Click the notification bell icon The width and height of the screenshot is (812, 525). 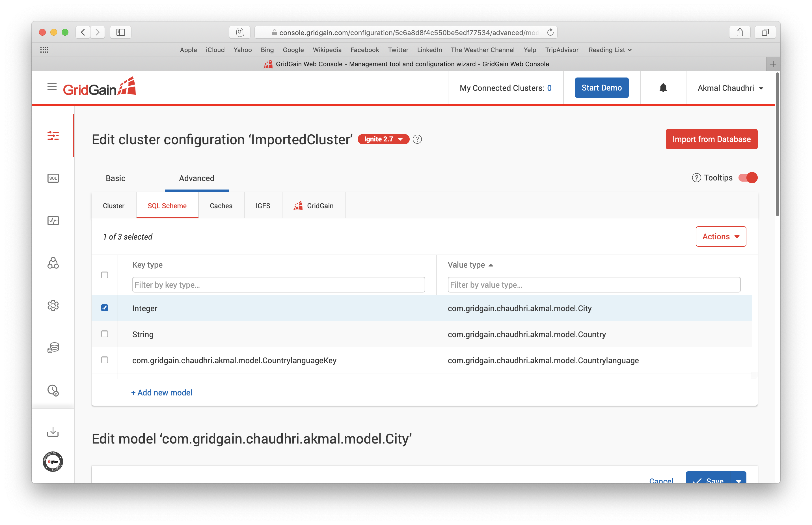point(663,88)
